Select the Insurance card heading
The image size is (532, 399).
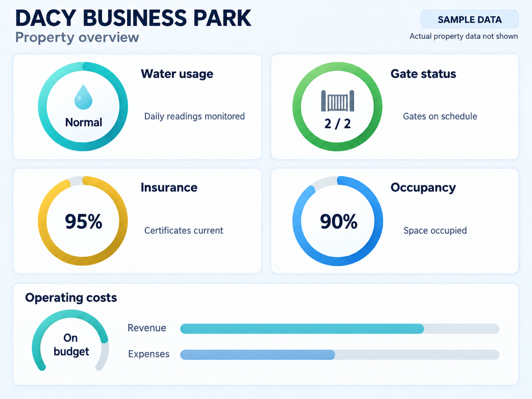(169, 187)
